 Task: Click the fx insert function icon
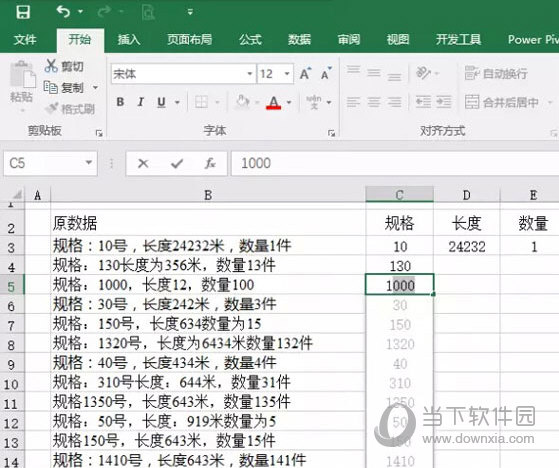click(210, 164)
